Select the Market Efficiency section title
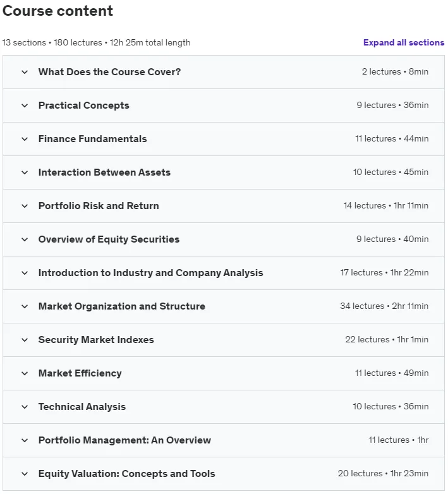Screen dimensions: 448x494 80,373
